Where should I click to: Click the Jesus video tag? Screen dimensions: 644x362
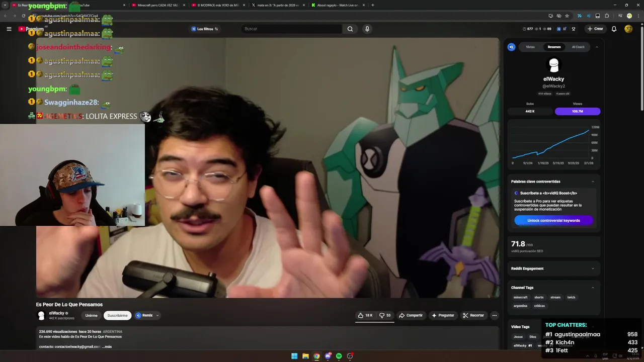pos(518,337)
